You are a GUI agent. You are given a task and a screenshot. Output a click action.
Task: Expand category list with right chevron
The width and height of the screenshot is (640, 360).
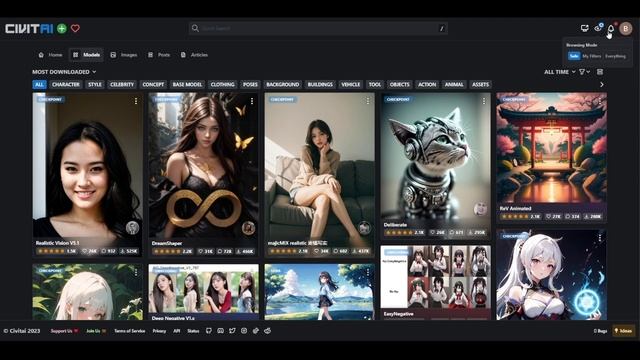602,84
